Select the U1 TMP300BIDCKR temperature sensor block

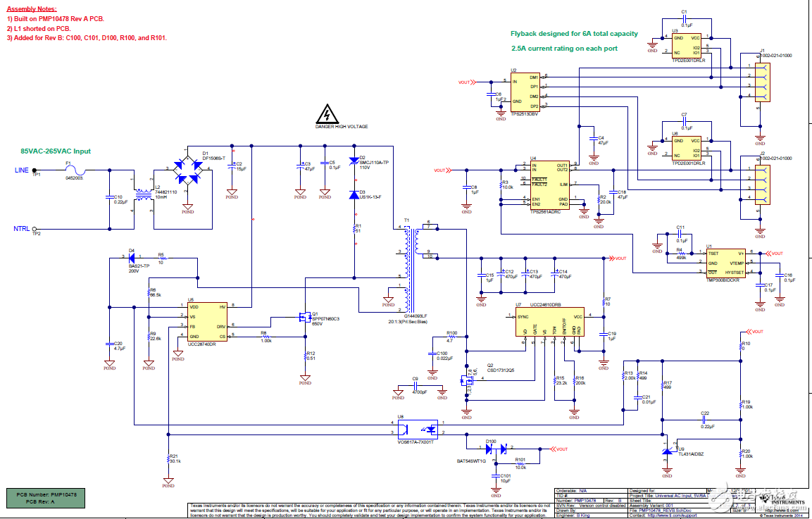pos(726,263)
